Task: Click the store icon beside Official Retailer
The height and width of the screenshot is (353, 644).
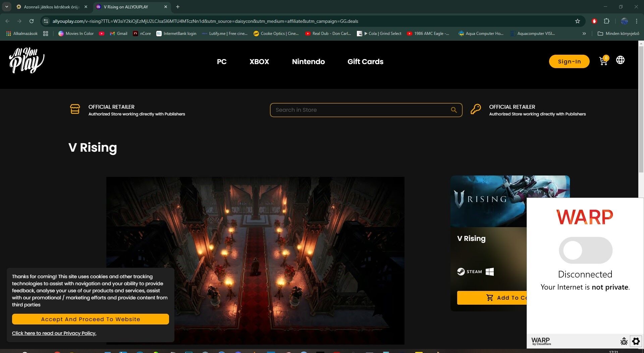Action: [x=75, y=109]
